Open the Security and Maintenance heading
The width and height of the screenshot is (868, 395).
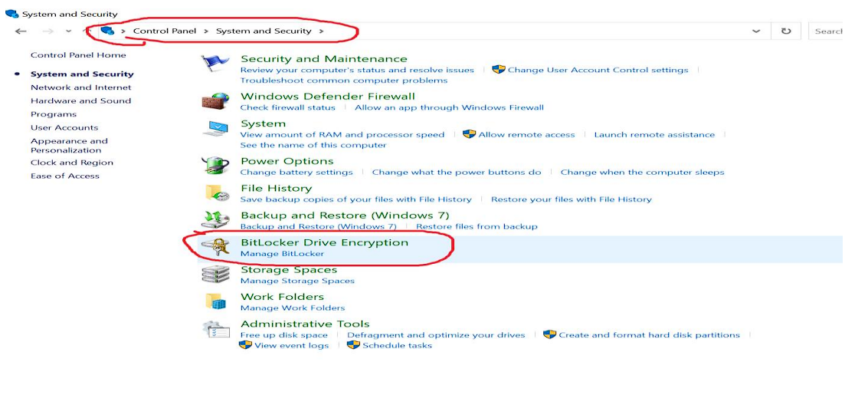coord(324,59)
